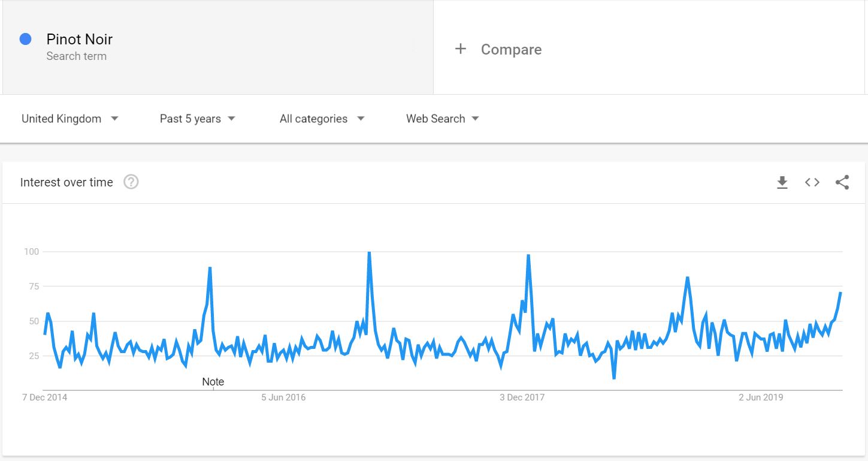Screen dimensions: 868x461
Task: Open the embed code icon
Action: coord(812,182)
